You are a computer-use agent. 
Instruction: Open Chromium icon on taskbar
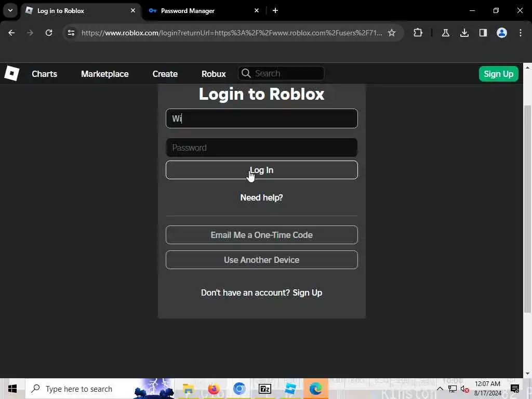point(239,389)
